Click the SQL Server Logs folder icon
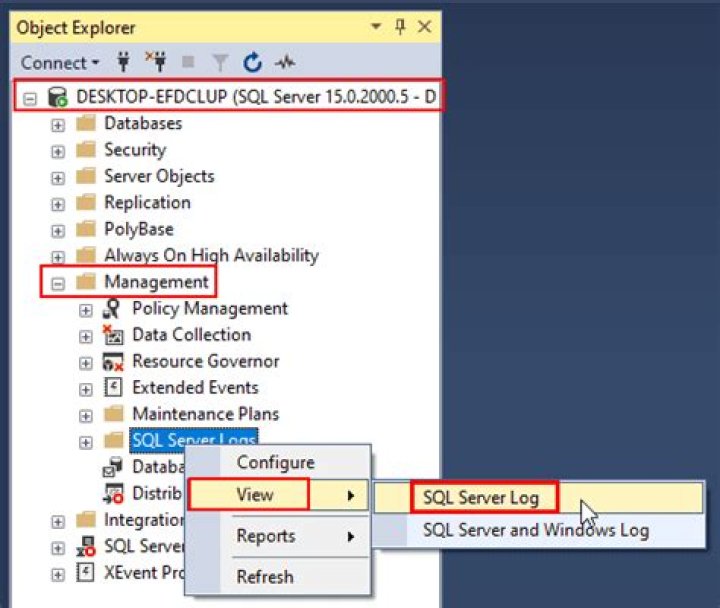The height and width of the screenshot is (608, 720). click(x=113, y=440)
